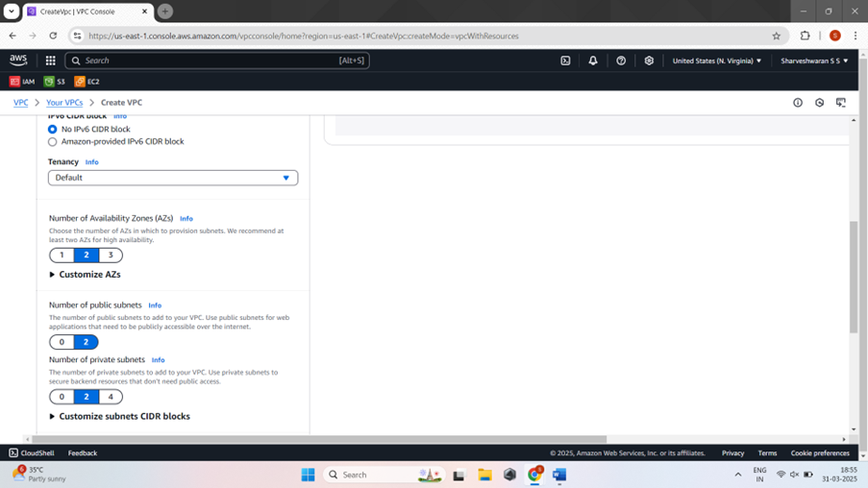868x488 pixels.
Task: Reload the page
Action: (x=53, y=36)
